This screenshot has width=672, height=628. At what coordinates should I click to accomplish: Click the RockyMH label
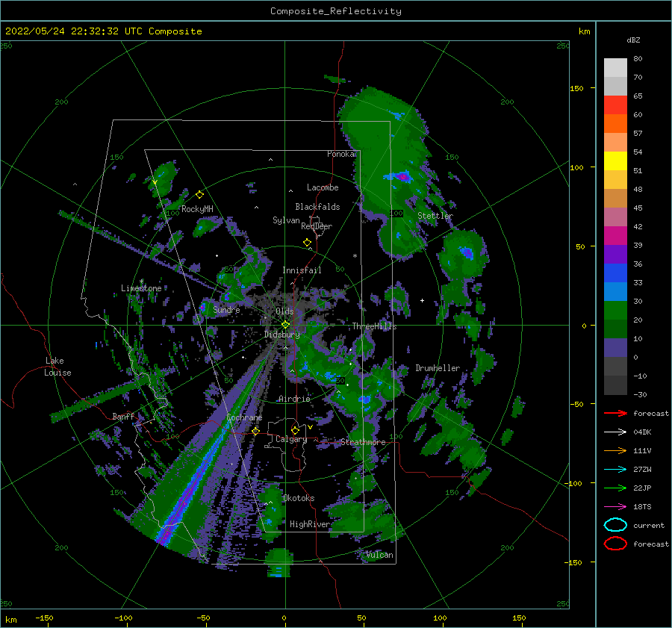point(197,209)
